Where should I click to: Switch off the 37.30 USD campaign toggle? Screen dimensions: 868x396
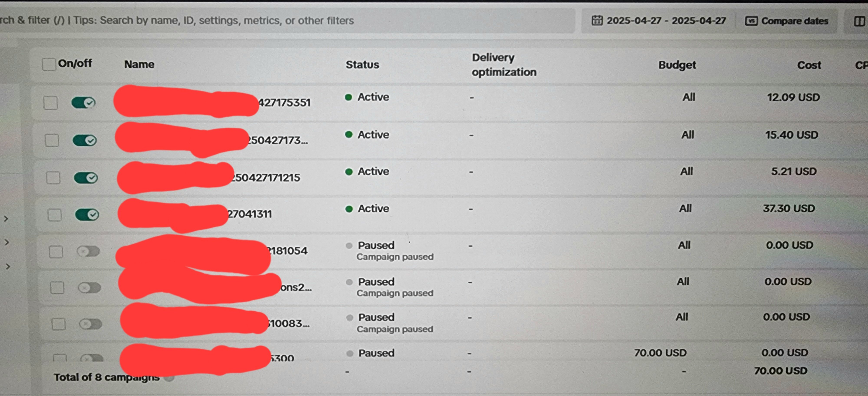87,214
